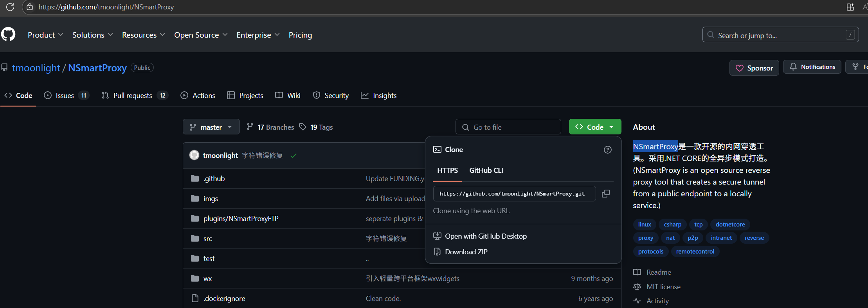Toggle the green Code dropdown button
Image resolution: width=868 pixels, height=308 pixels.
point(595,127)
